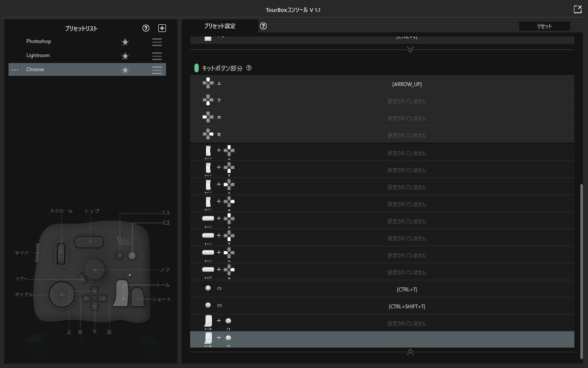Click the exit window icon in title bar
This screenshot has height=368, width=588.
pyautogui.click(x=577, y=9)
